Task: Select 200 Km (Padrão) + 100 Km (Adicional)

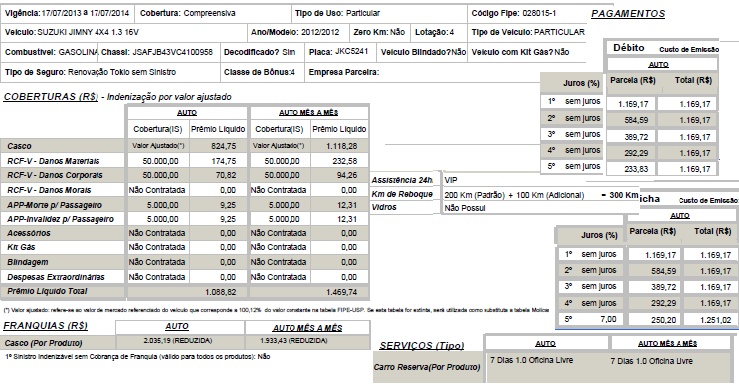Action: (514, 196)
